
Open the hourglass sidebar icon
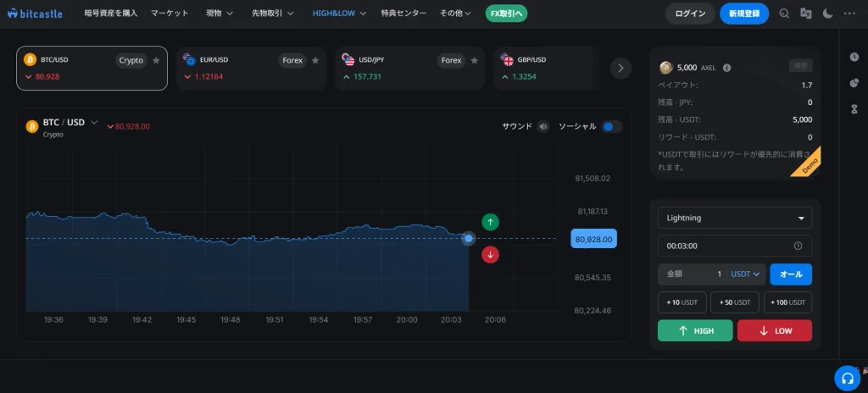coord(854,109)
